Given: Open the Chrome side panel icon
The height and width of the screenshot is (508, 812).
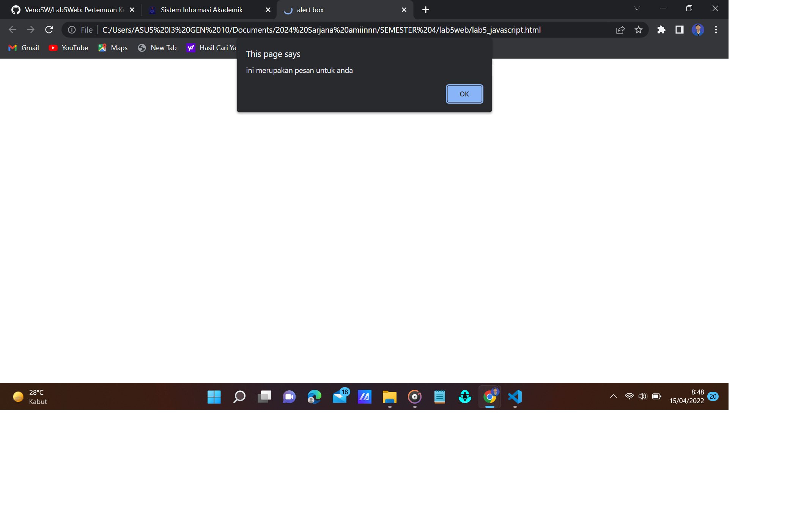Looking at the screenshot, I should pos(680,30).
